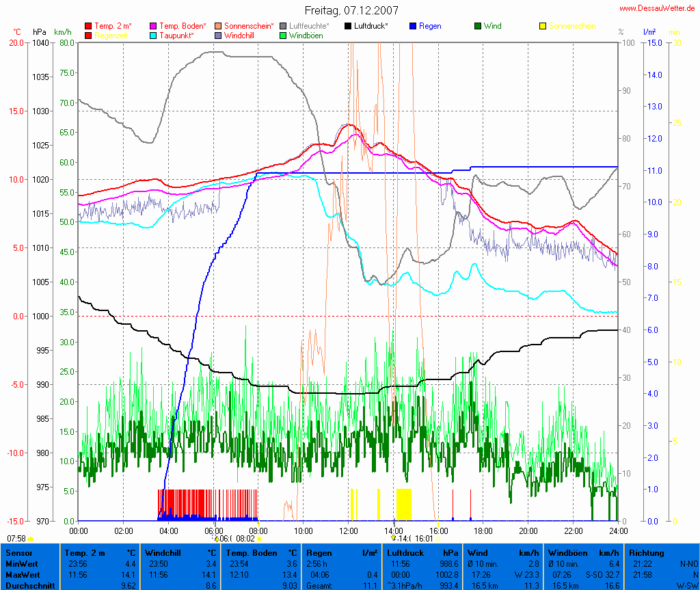Click the orange Sonnenschein* legend swatch
This screenshot has height=590, width=700.
(x=218, y=27)
